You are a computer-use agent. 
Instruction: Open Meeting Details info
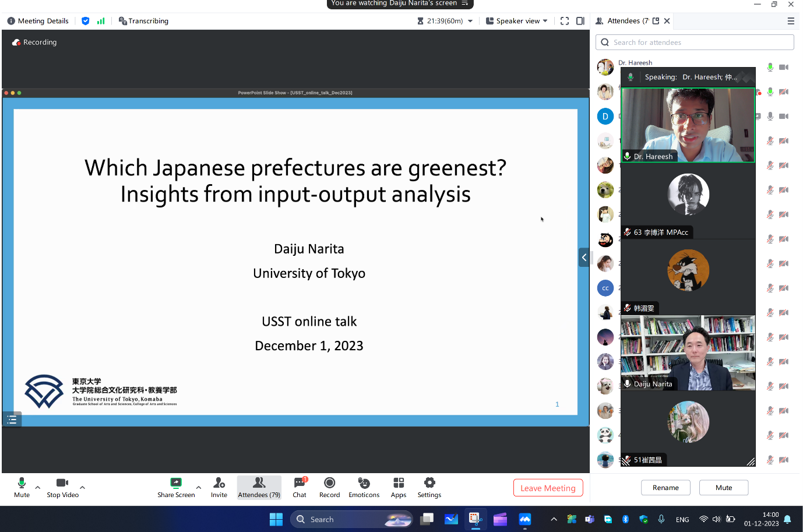[38, 21]
